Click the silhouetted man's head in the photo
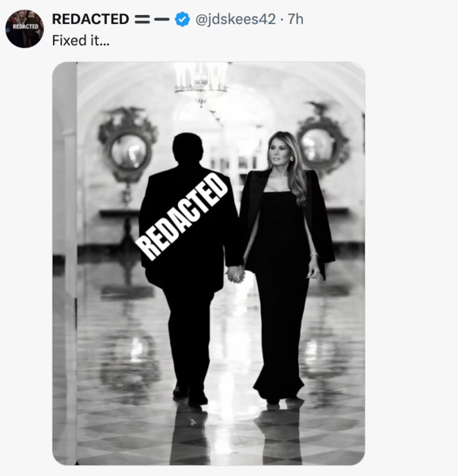Screen dimensions: 458x476 pos(188,147)
